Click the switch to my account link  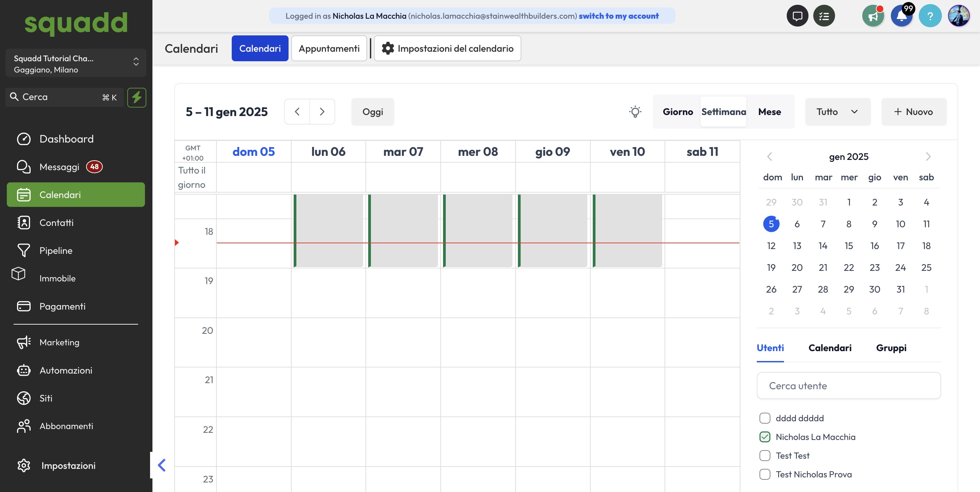click(x=618, y=16)
